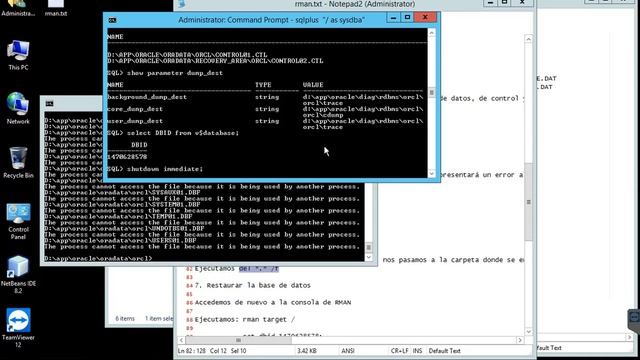
Task: Open the Control Panel desktop icon
Action: click(x=18, y=221)
